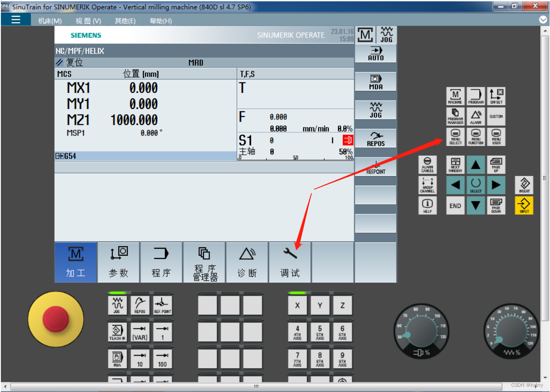Select the 4TH AXIS key
This screenshot has width=550, height=392.
pos(297,332)
